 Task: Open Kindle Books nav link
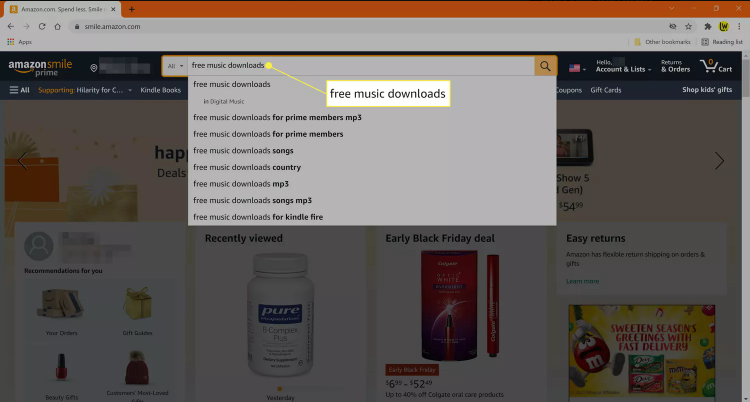tap(161, 90)
